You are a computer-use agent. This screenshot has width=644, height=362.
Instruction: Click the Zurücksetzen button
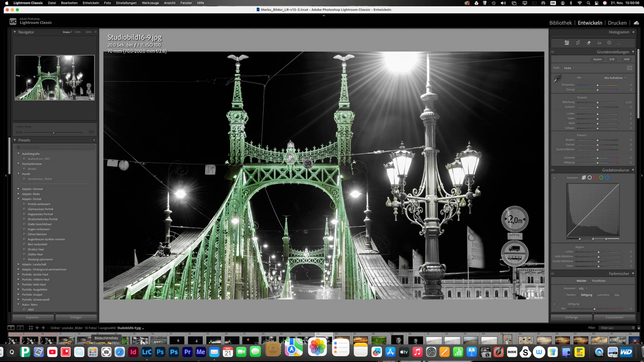[x=614, y=317]
